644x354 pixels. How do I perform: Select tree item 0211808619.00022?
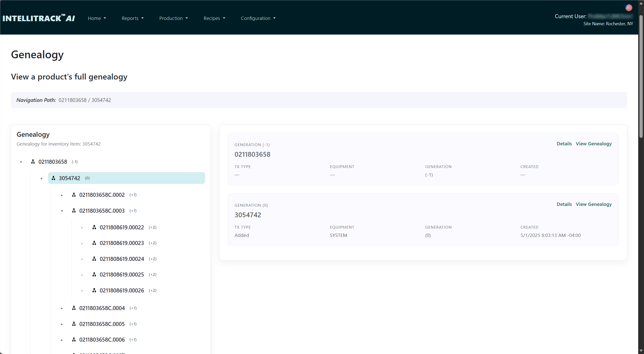pyautogui.click(x=122, y=227)
